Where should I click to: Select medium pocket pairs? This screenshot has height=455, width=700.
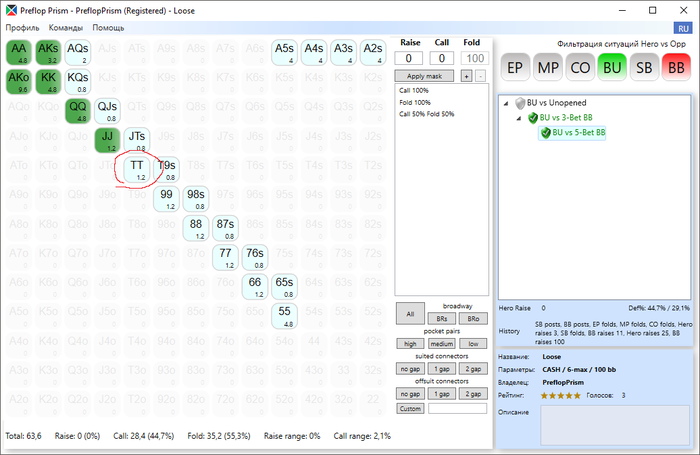(x=442, y=343)
